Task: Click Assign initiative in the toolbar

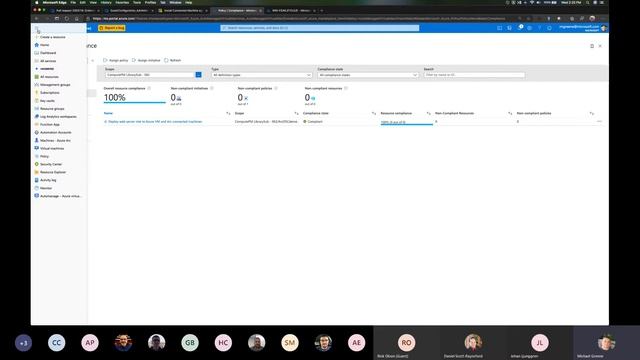Action: (146, 60)
